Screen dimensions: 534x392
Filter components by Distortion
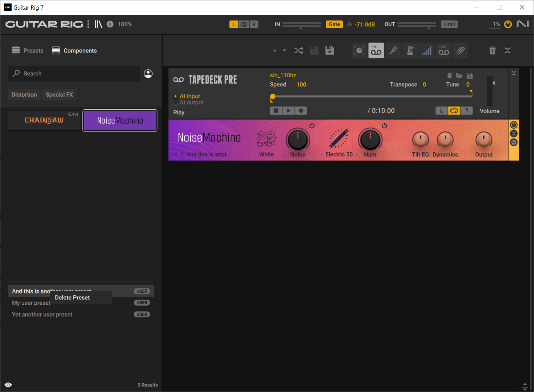click(x=24, y=94)
